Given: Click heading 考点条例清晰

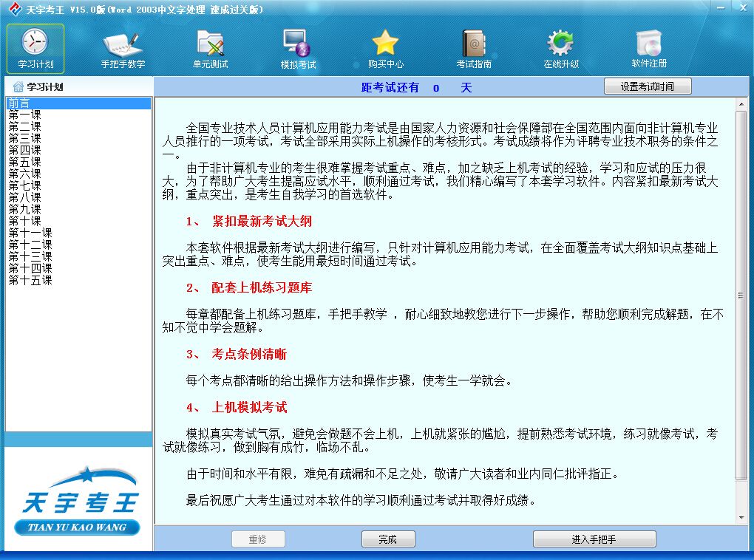Looking at the screenshot, I should (249, 355).
